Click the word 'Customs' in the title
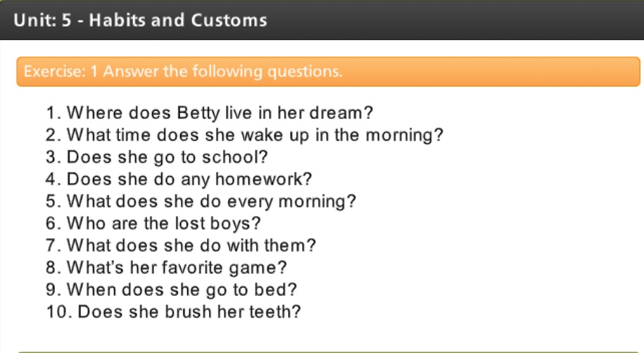 [x=229, y=20]
